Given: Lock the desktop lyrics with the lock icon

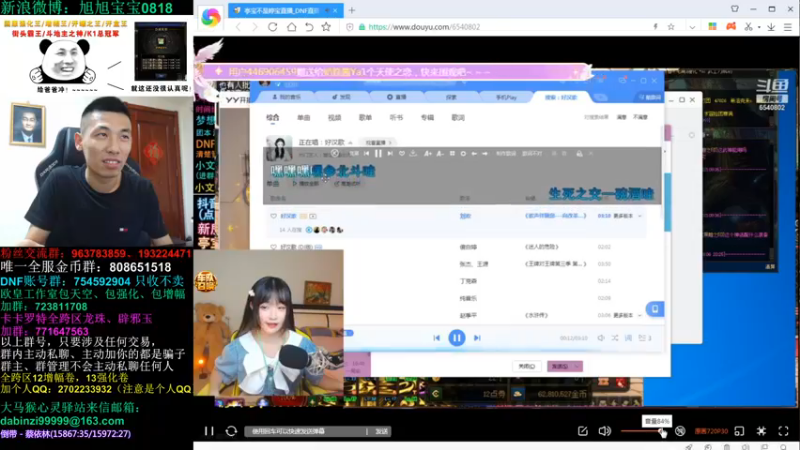Looking at the screenshot, I should [x=579, y=153].
